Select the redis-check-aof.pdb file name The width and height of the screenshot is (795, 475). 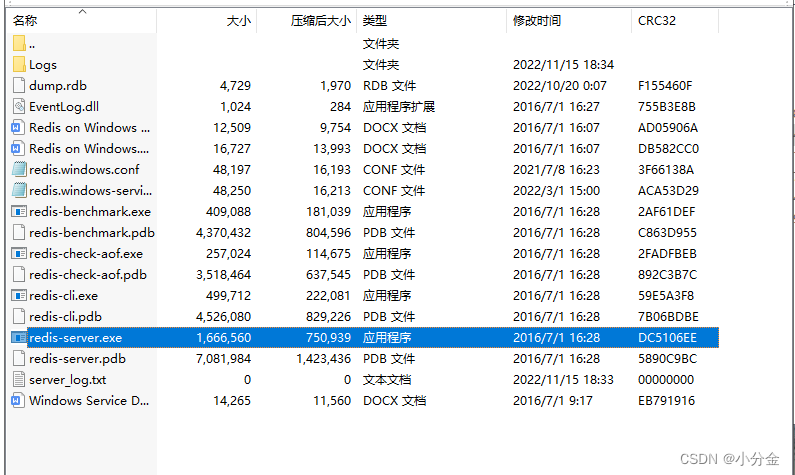[88, 275]
